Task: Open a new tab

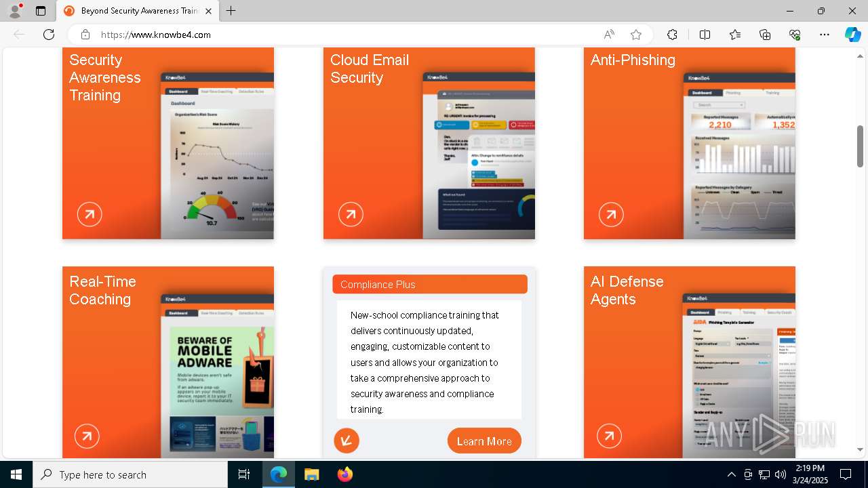Action: coord(231,11)
